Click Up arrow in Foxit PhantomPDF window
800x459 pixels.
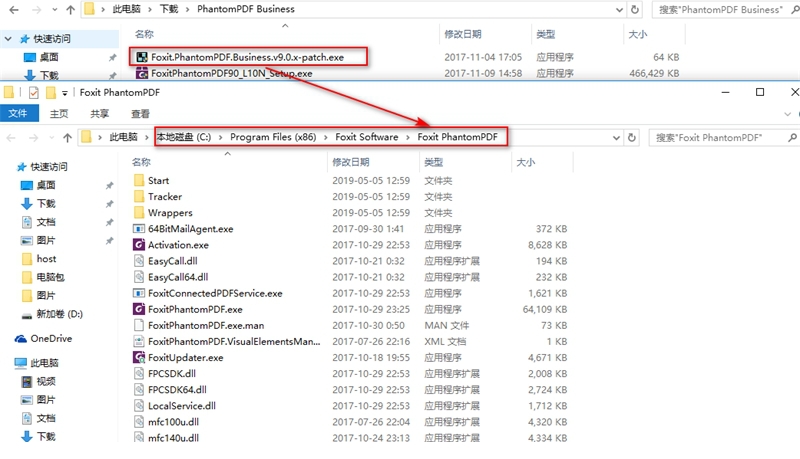67,137
